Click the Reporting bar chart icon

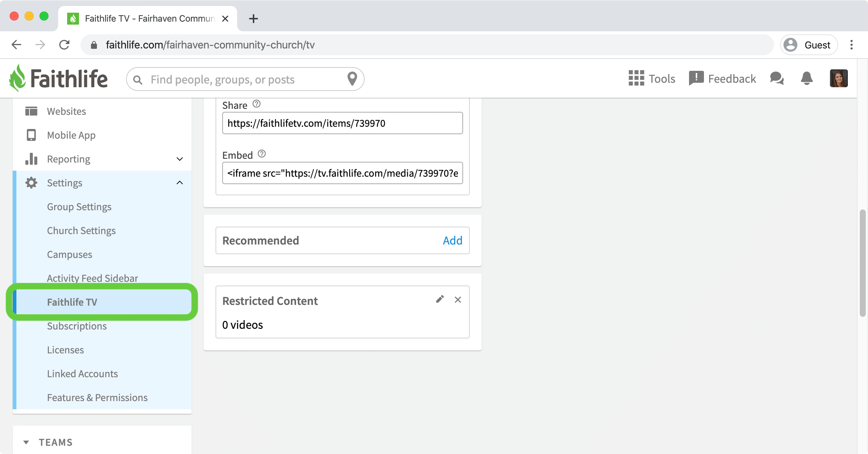point(31,159)
